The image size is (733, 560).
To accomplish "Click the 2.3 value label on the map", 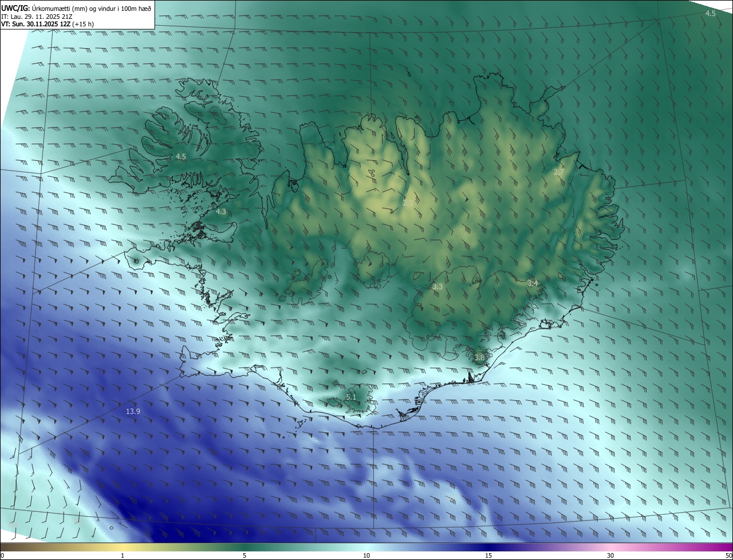I will pos(408,203).
